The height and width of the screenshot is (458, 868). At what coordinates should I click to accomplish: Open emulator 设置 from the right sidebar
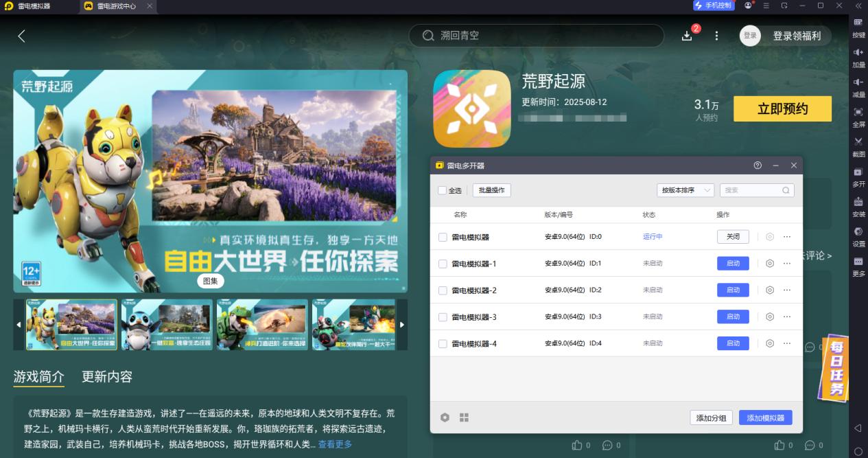858,236
